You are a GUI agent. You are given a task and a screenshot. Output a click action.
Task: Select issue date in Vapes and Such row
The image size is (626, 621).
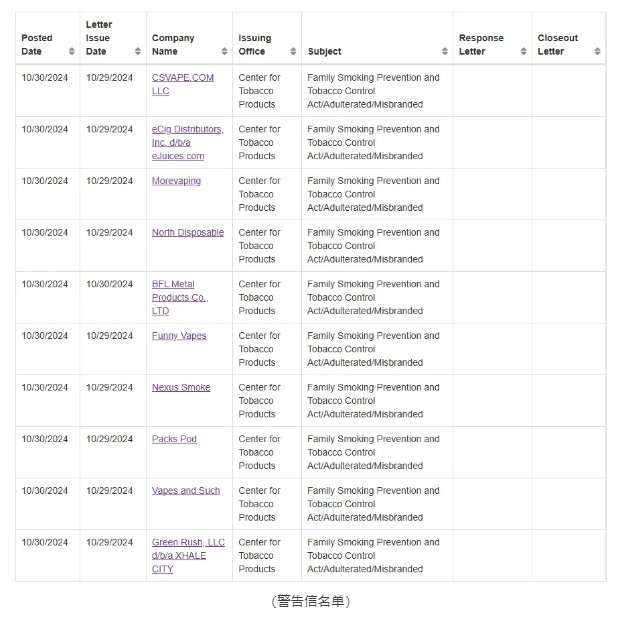click(x=109, y=490)
